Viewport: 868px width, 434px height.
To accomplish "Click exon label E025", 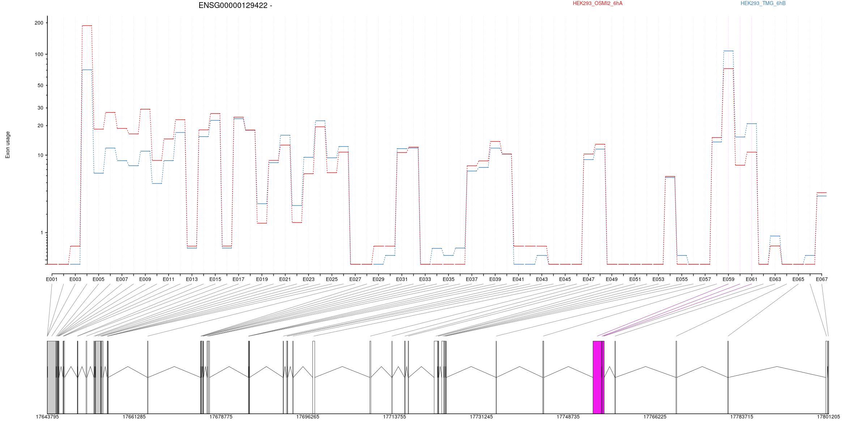I will (332, 279).
